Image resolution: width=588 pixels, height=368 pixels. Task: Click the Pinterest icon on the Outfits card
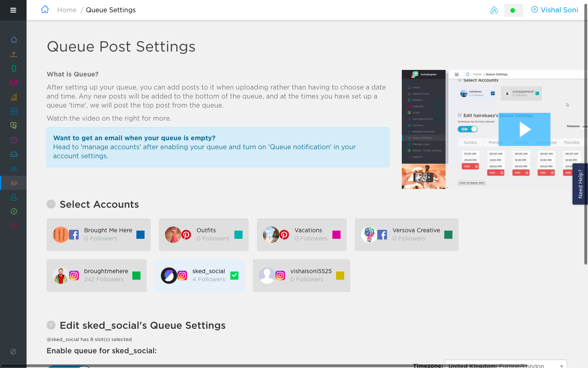tap(186, 235)
